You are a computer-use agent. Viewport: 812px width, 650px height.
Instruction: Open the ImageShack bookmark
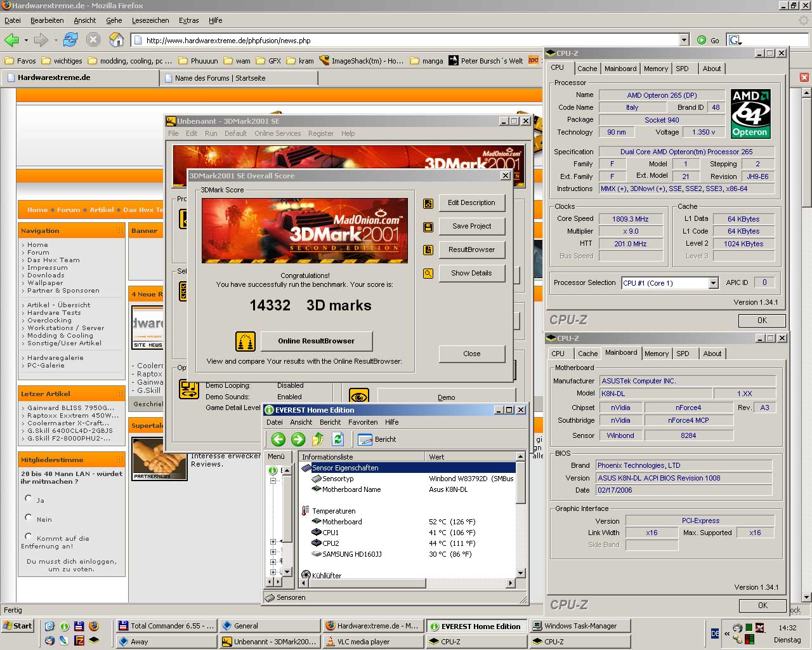click(362, 61)
